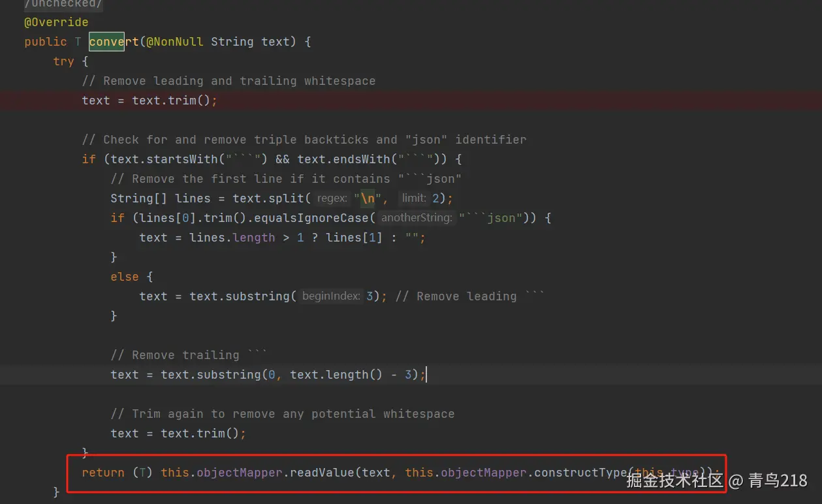
Task: Click the else keyword
Action: click(125, 277)
